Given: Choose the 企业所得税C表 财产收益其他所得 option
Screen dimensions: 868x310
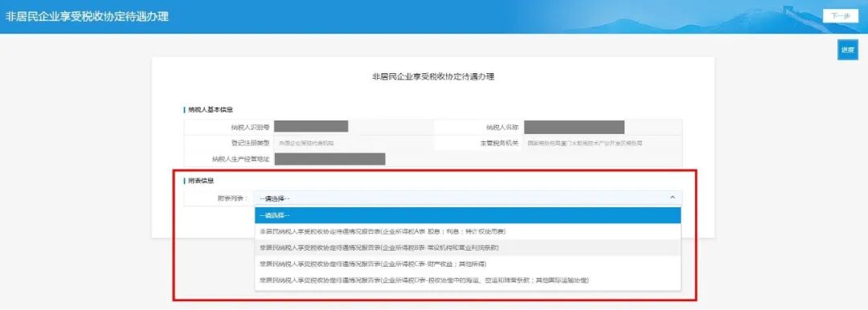Looking at the screenshot, I should click(x=467, y=264).
